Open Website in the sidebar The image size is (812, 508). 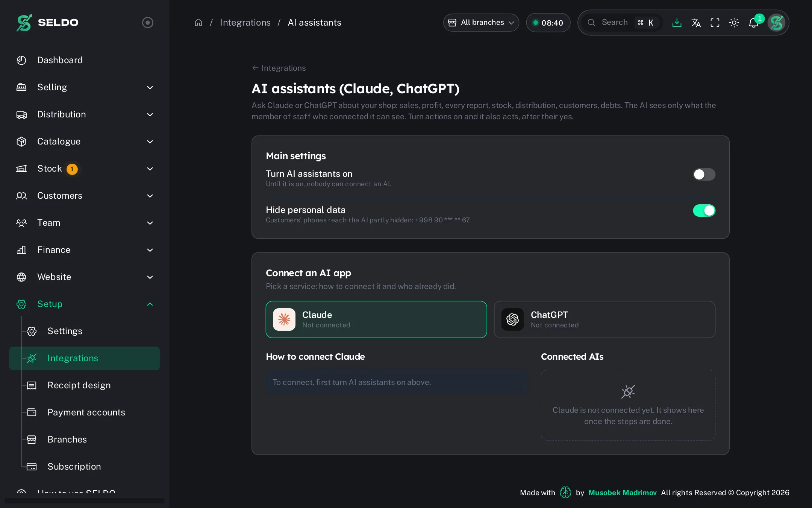point(85,277)
